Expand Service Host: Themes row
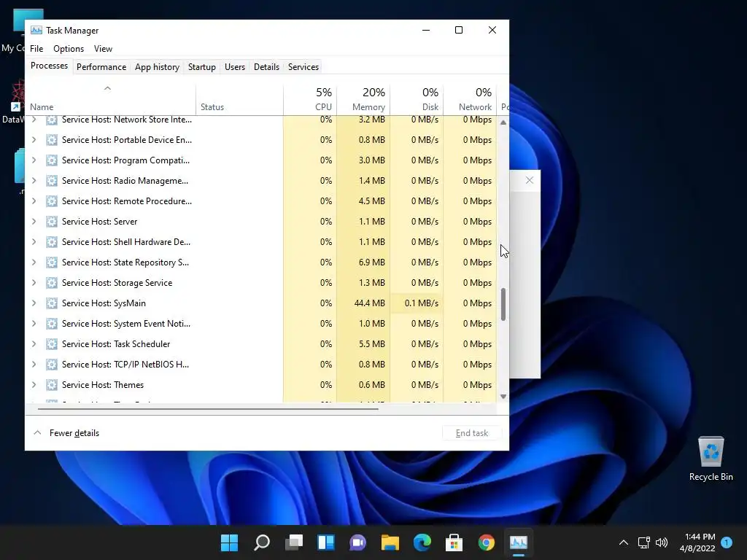The height and width of the screenshot is (560, 747). pos(34,385)
